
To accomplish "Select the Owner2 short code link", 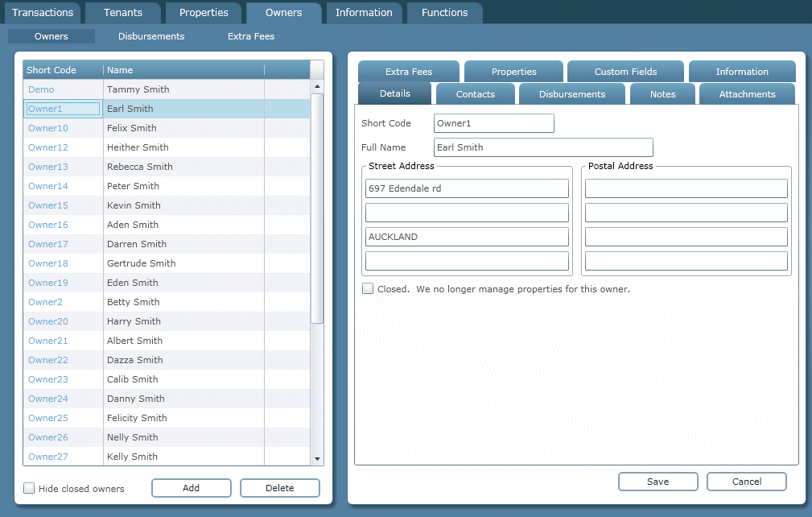I will pyautogui.click(x=45, y=302).
